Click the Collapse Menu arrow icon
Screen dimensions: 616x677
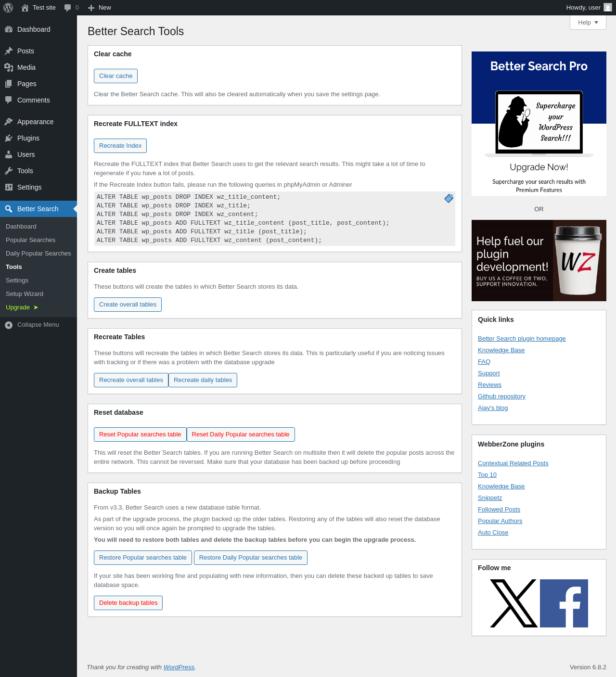coord(9,325)
